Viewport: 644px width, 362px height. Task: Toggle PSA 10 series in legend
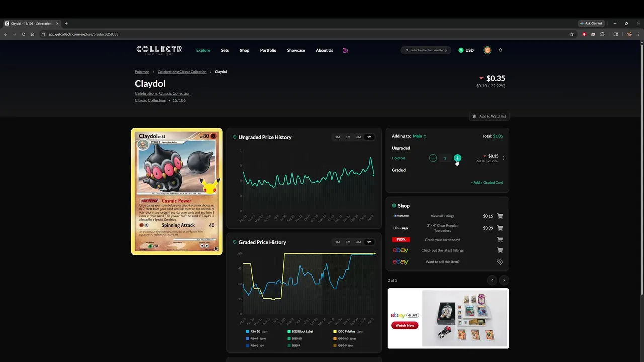pyautogui.click(x=257, y=332)
